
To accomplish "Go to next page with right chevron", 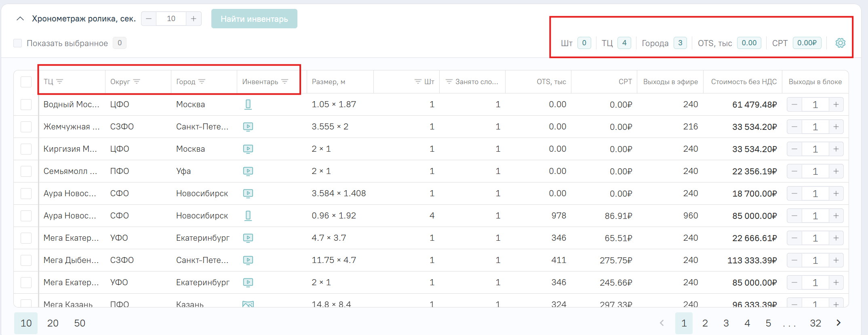I will pos(839,323).
